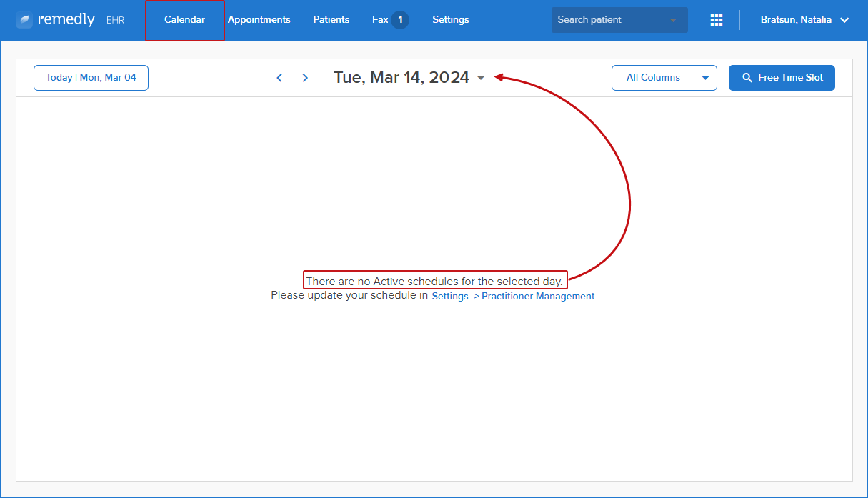Expand the Search patient dropdown arrow
The image size is (868, 498).
pos(673,20)
